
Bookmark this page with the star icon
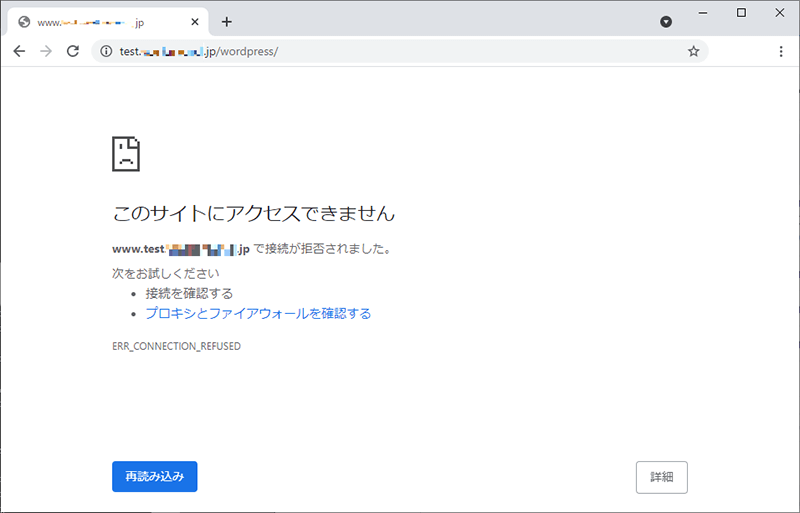coord(693,51)
